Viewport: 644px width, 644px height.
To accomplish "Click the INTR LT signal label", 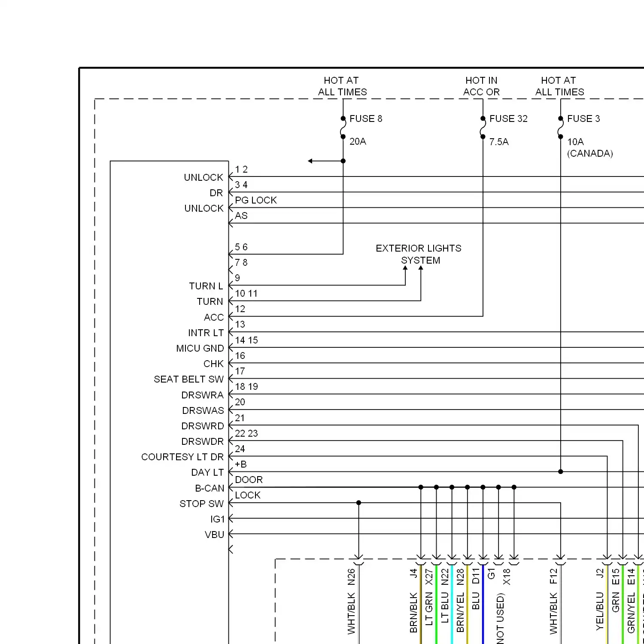I will 206,333.
